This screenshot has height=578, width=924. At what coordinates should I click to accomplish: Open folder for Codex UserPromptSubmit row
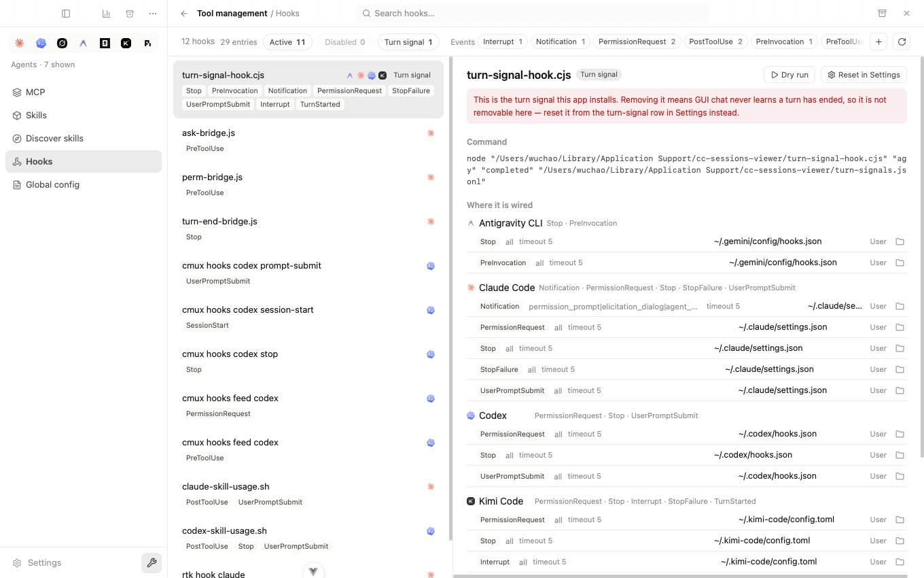tap(900, 476)
